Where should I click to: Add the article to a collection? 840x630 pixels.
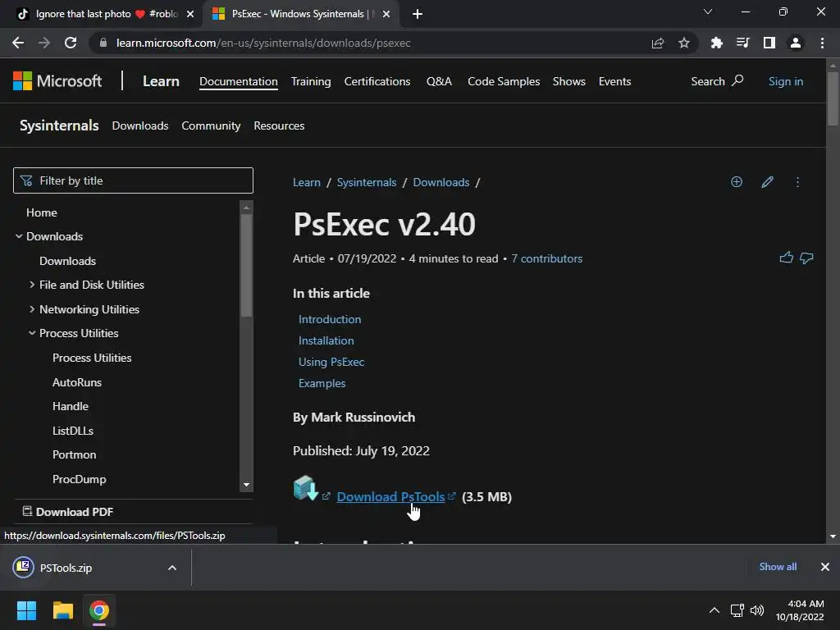point(737,181)
